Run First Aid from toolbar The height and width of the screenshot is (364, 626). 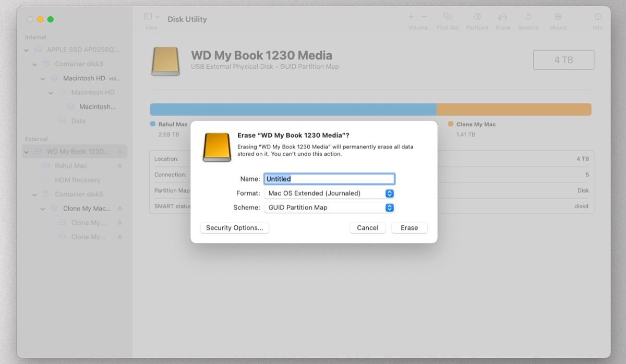pos(448,17)
